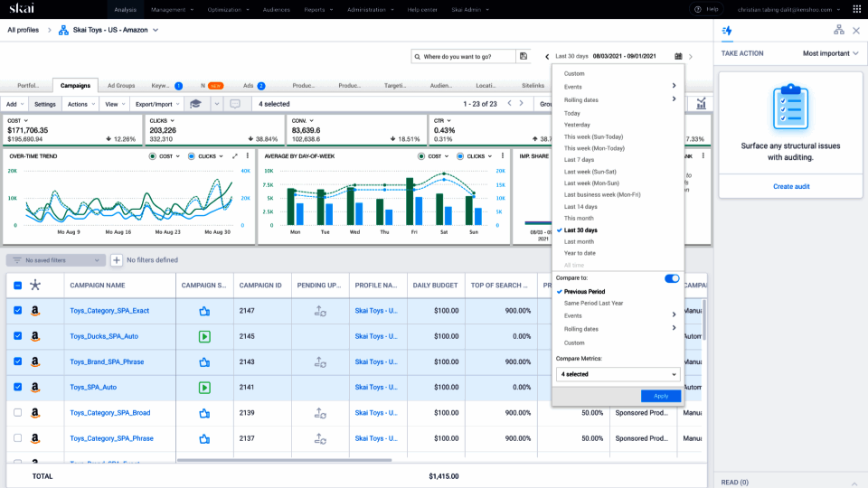Click the calendar icon beside date range
The image size is (868, 488).
(x=678, y=56)
